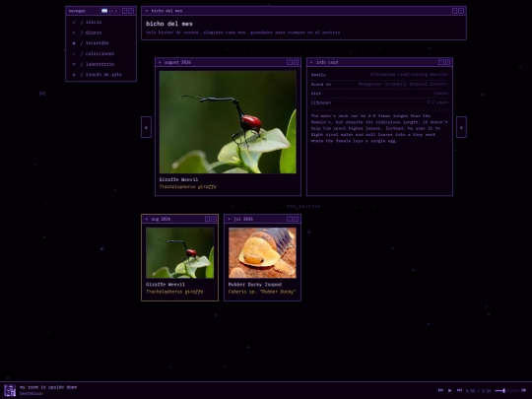Minimize the info card window
532x399 pixels.
[x=441, y=62]
